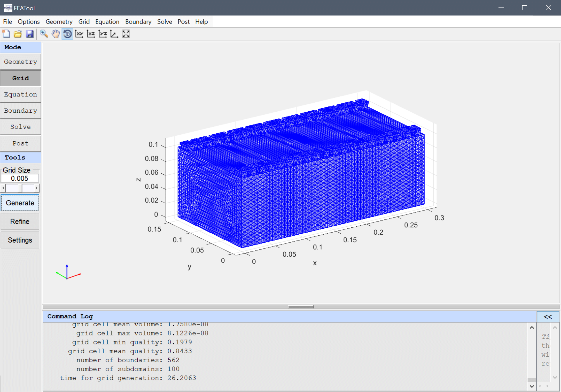
Task: Toggle the 3D rotate view tool
Action: click(67, 34)
